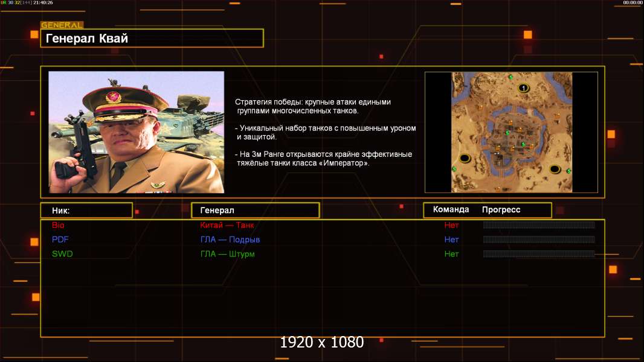Click the 'Прогресс' column header
Image resolution: width=644 pixels, height=362 pixels.
click(x=501, y=210)
